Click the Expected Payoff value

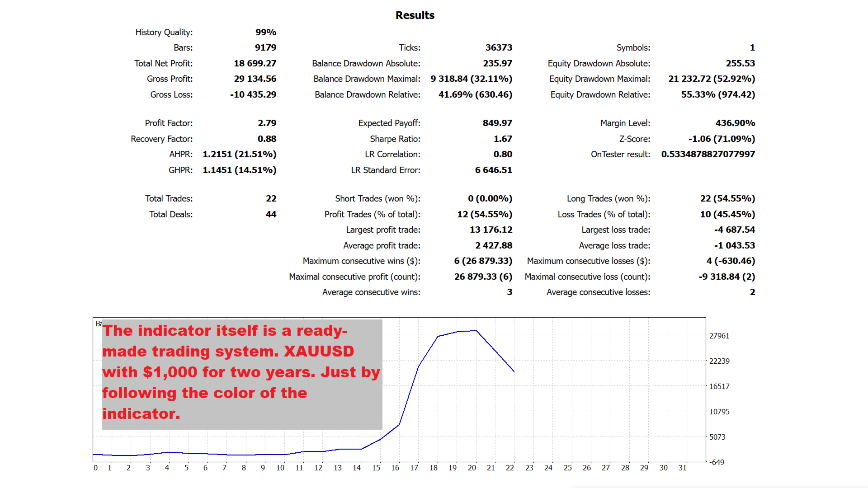coord(497,123)
